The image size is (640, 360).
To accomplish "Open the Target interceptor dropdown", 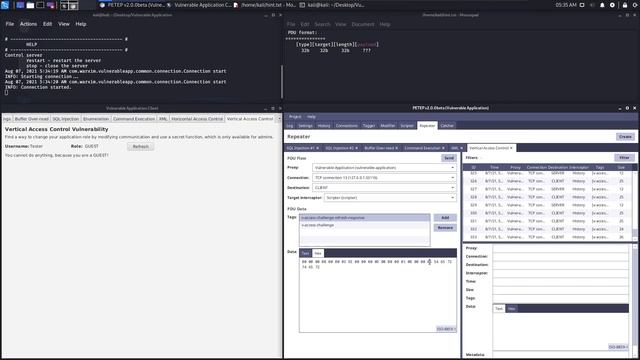I will (x=390, y=198).
